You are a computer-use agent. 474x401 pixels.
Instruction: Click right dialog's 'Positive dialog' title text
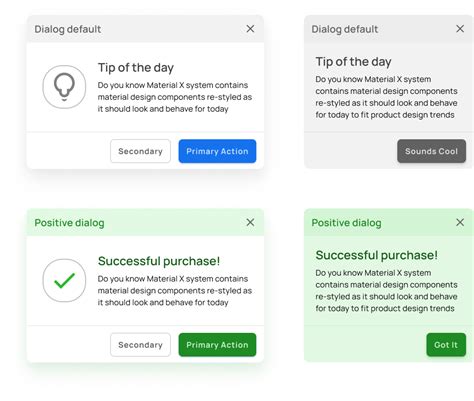(346, 223)
